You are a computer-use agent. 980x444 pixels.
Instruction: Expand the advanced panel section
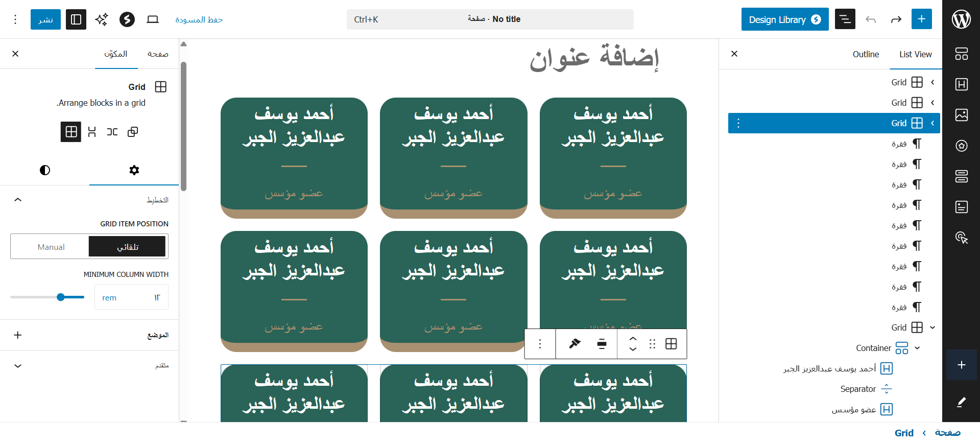pos(18,366)
